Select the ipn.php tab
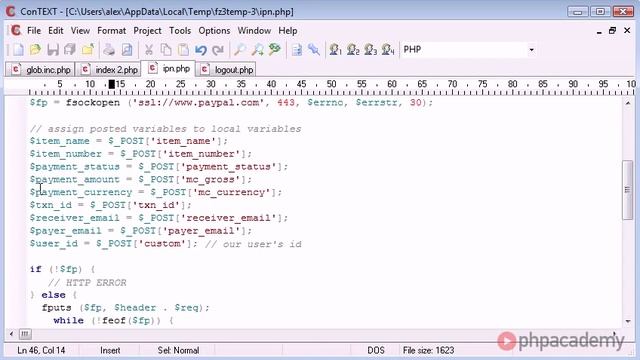The width and height of the screenshot is (640, 360). tap(169, 69)
